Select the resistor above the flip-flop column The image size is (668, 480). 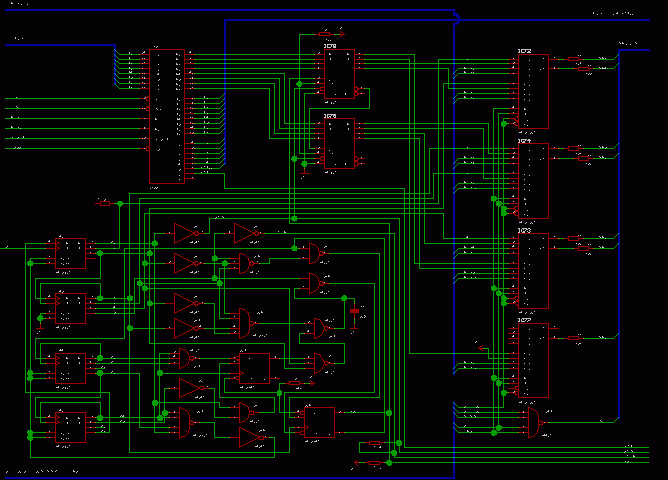click(x=107, y=203)
